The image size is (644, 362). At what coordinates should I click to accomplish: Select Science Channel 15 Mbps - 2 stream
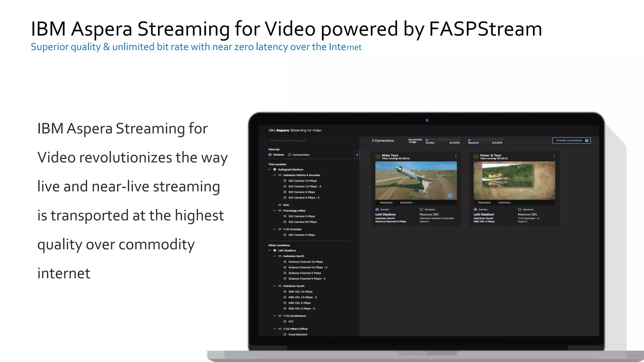(x=308, y=267)
